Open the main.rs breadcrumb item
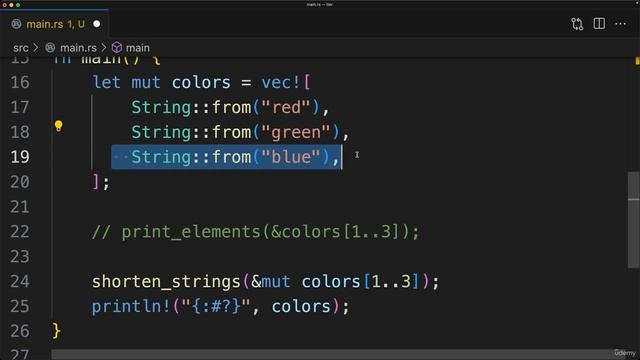This screenshot has height=360, width=640. (78, 48)
